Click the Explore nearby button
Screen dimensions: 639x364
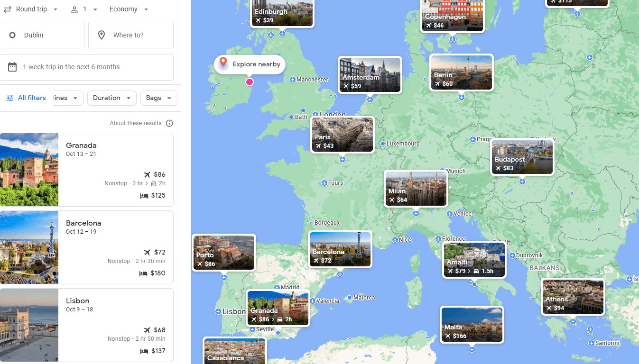click(x=250, y=64)
